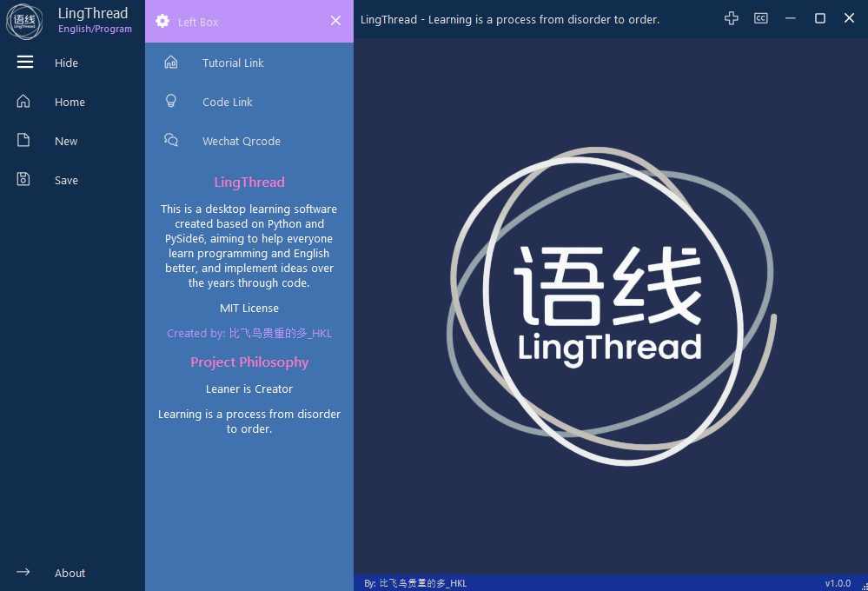Click the disorder to order text in panel
868x591 pixels.
click(249, 422)
